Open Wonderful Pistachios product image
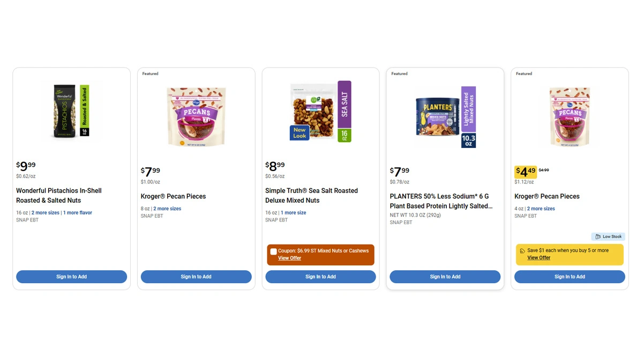The width and height of the screenshot is (644, 340). [x=71, y=111]
